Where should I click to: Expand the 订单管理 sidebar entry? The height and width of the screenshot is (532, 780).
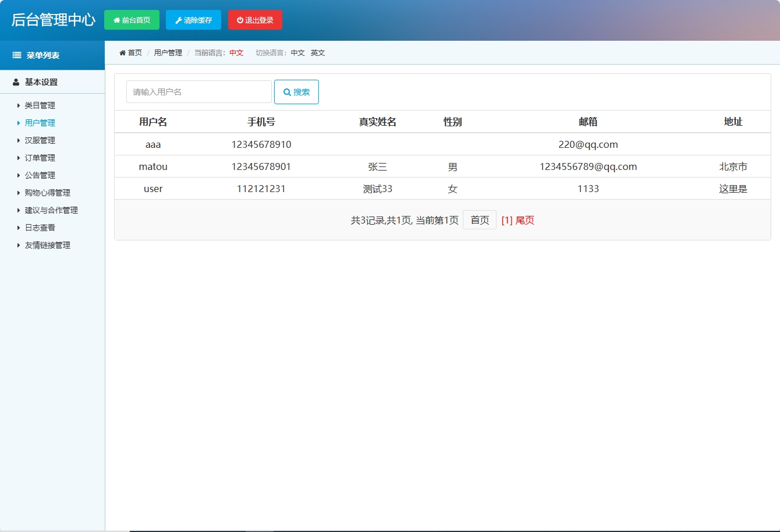click(40, 158)
